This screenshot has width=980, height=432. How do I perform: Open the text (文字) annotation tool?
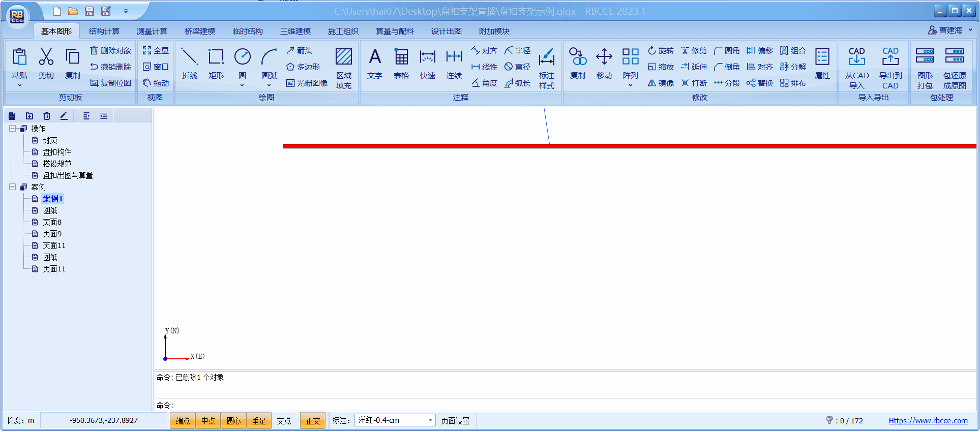375,64
